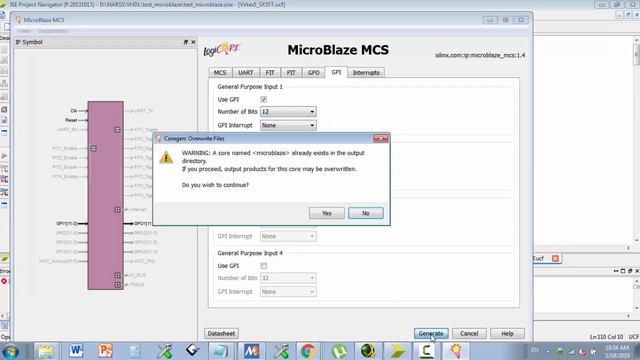
Task: Open the green C taskbar icon
Action: (x=426, y=351)
